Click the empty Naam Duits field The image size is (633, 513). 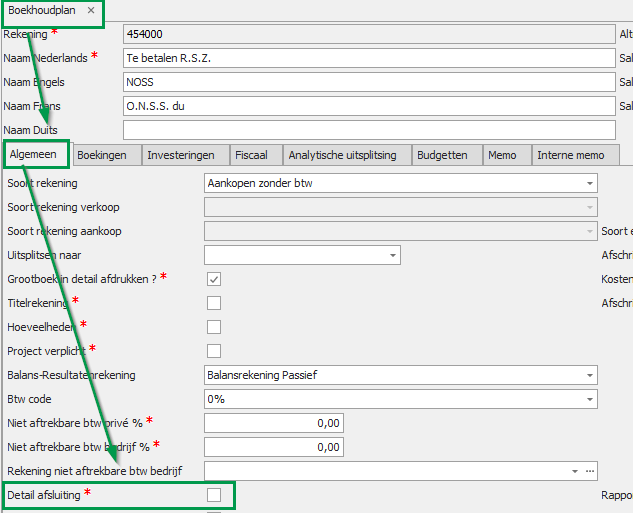pyautogui.click(x=368, y=130)
